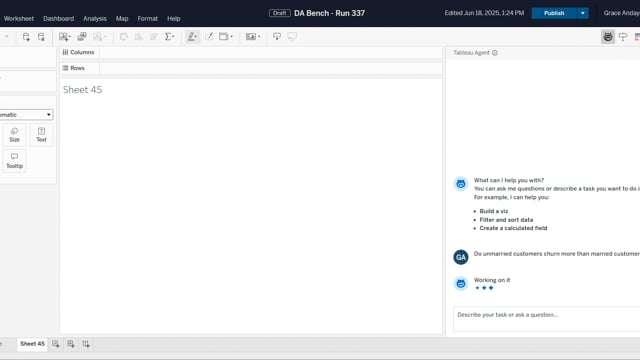Click the 'Build a viz' suggestion text
Screen dimensions: 640x360
pos(494,211)
